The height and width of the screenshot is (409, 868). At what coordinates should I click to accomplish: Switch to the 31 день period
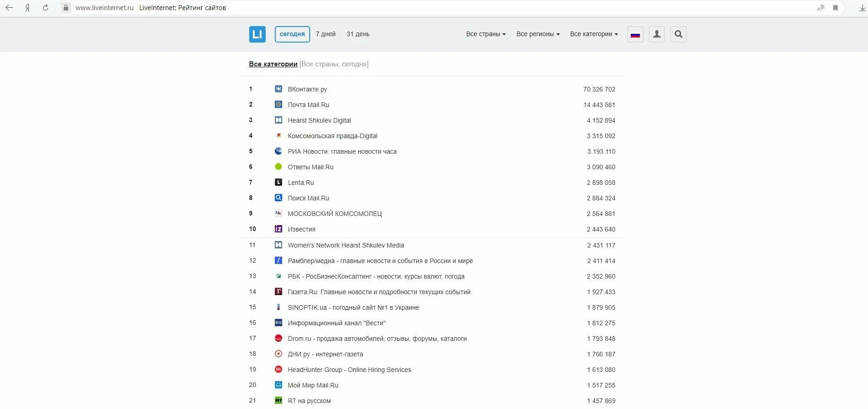[358, 34]
